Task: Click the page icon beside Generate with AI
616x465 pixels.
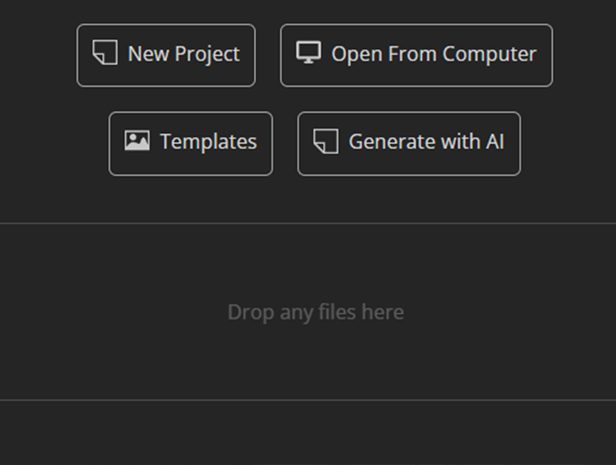Action: [x=325, y=141]
